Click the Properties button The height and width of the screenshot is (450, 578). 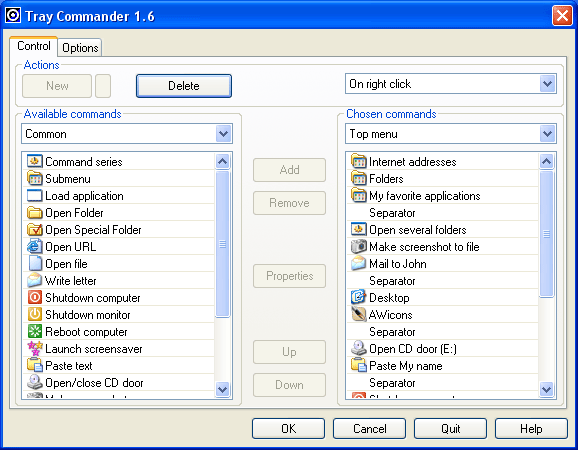289,276
